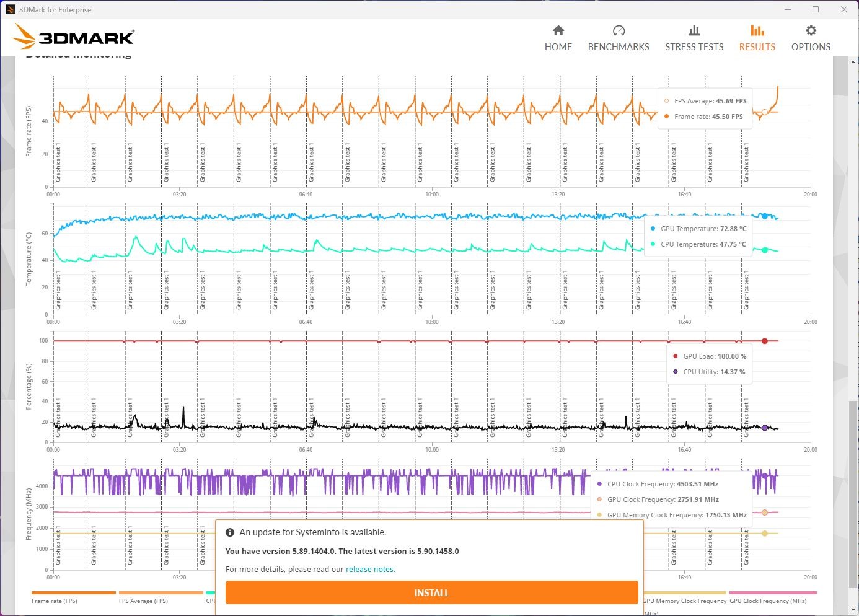Click the CPU Clock Frequency marker on chart
This screenshot has width=859, height=616.
tap(764, 476)
